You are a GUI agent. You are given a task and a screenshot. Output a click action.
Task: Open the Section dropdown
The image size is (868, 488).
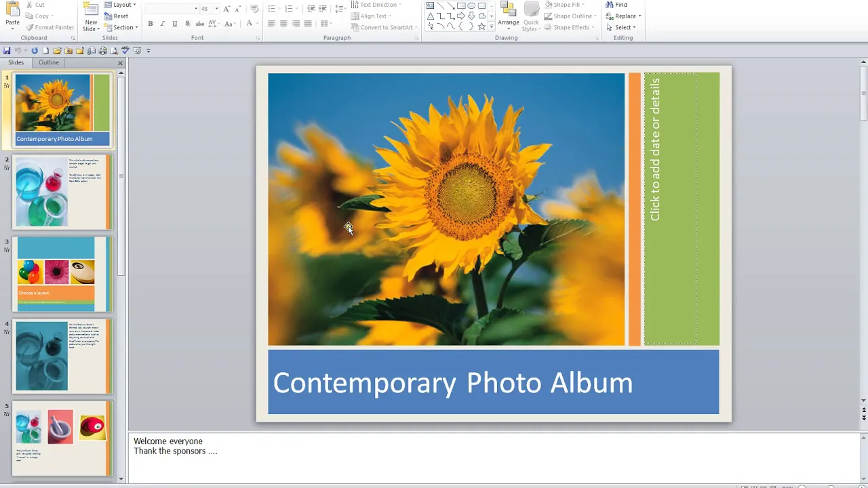(121, 28)
